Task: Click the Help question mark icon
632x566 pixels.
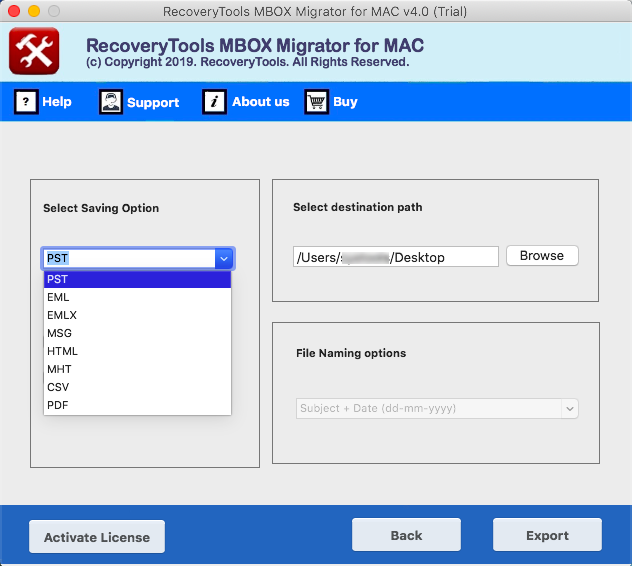Action: (x=26, y=102)
